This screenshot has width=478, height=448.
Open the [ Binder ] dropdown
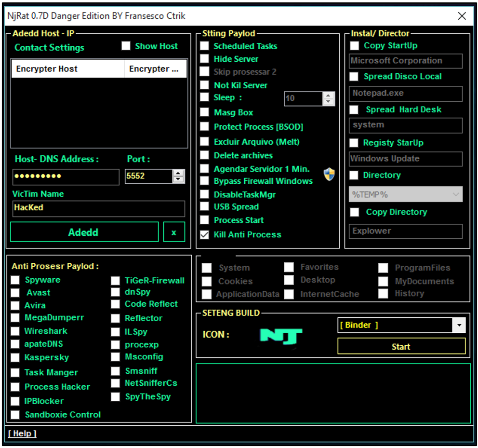[x=459, y=325]
